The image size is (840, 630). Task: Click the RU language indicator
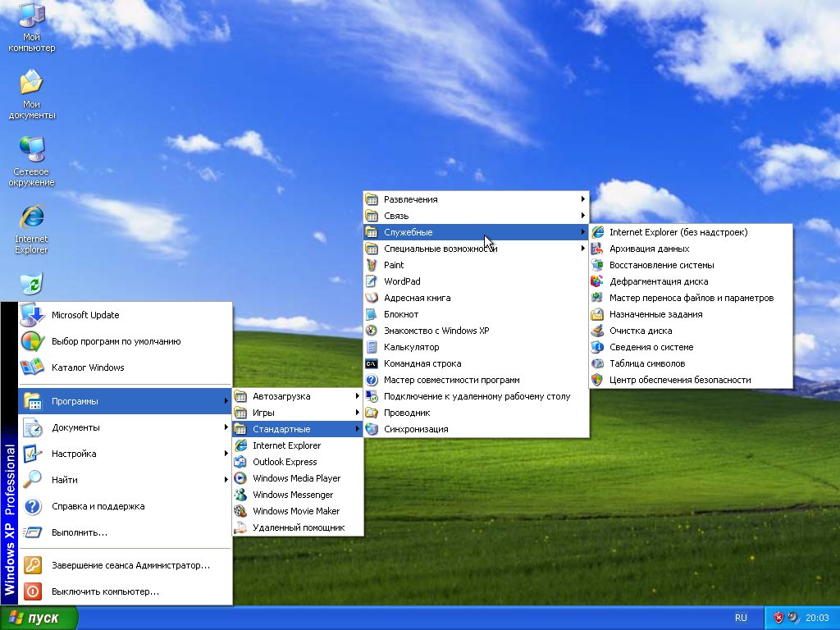(741, 618)
